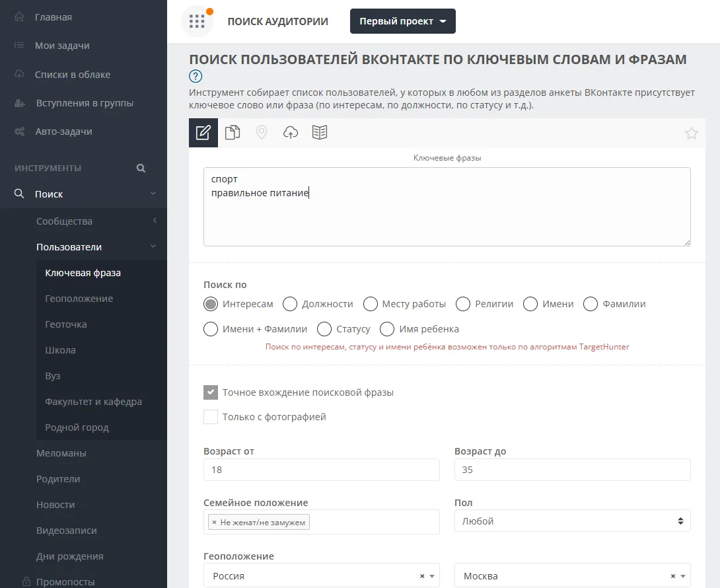Open the Меломаны section
720x588 pixels.
pyautogui.click(x=61, y=453)
